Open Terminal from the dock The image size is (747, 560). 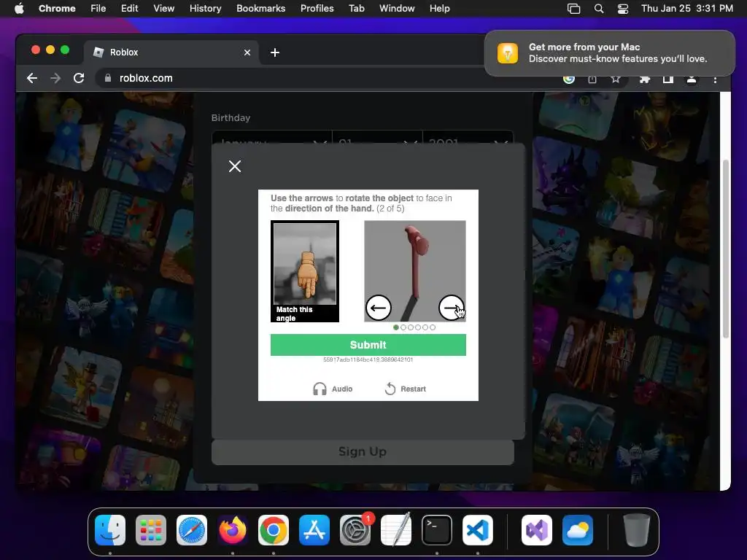[x=437, y=530]
